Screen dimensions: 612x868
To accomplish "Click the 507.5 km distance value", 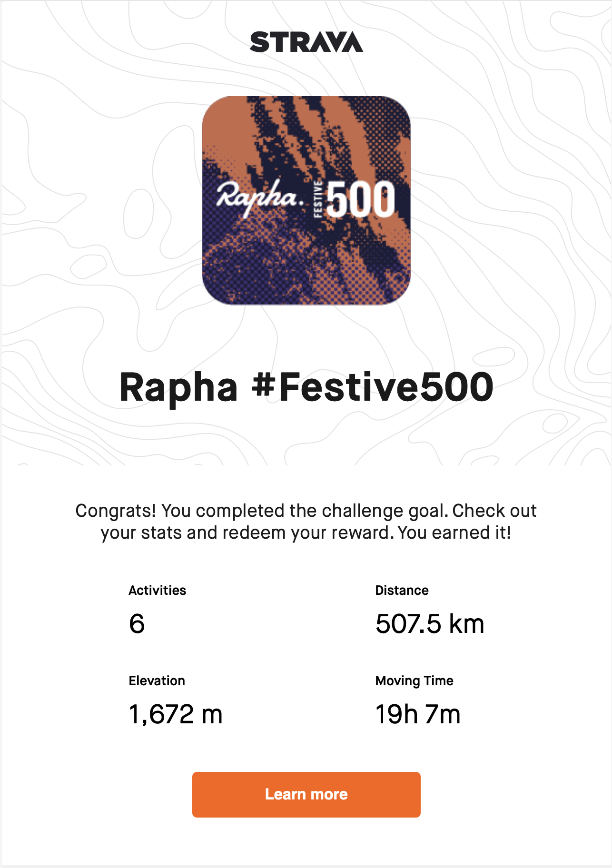I will (430, 624).
